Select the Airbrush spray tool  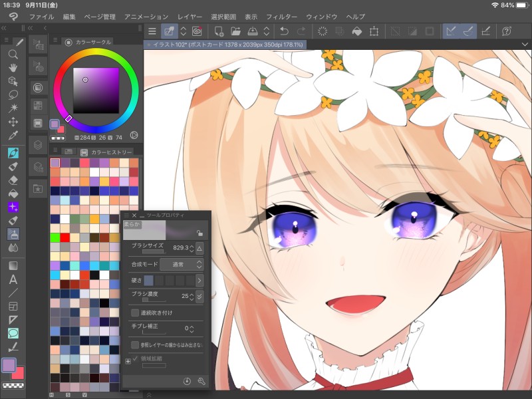[x=13, y=234]
